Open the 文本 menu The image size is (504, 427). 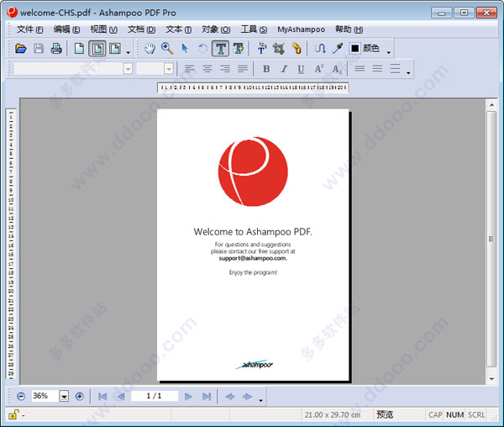(179, 29)
